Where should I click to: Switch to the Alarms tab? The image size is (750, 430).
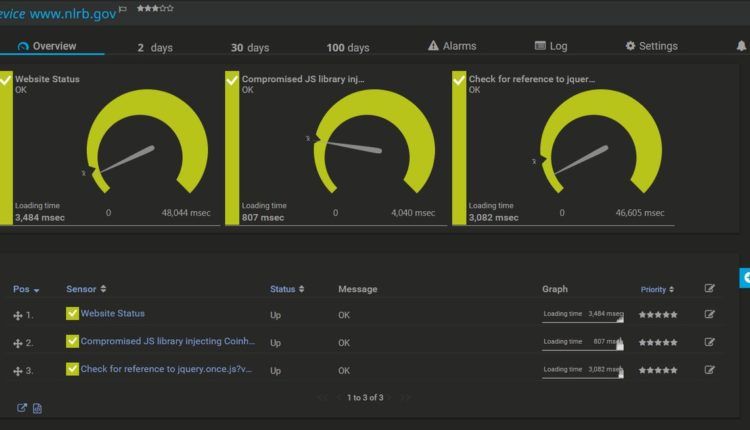point(452,46)
